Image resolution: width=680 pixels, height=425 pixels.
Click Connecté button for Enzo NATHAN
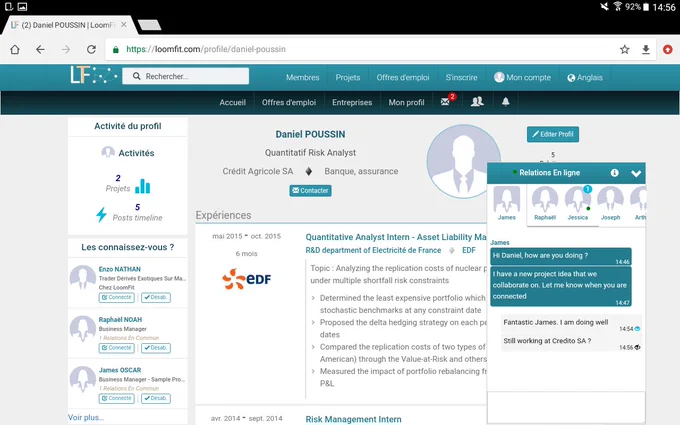pos(117,298)
